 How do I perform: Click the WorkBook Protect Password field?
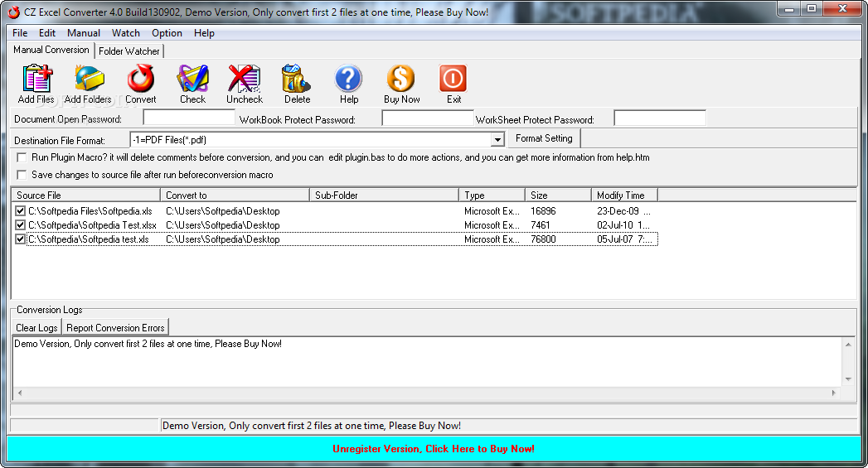point(427,118)
